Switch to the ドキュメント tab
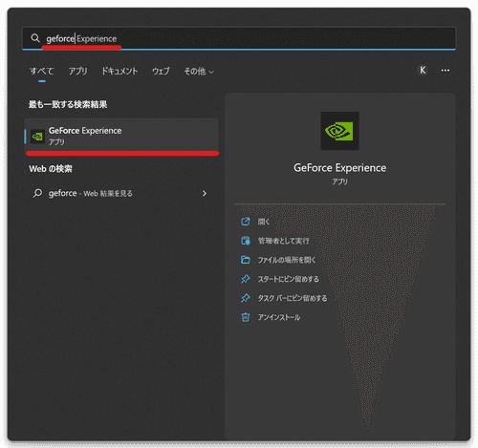This screenshot has height=448, width=478. tap(119, 71)
